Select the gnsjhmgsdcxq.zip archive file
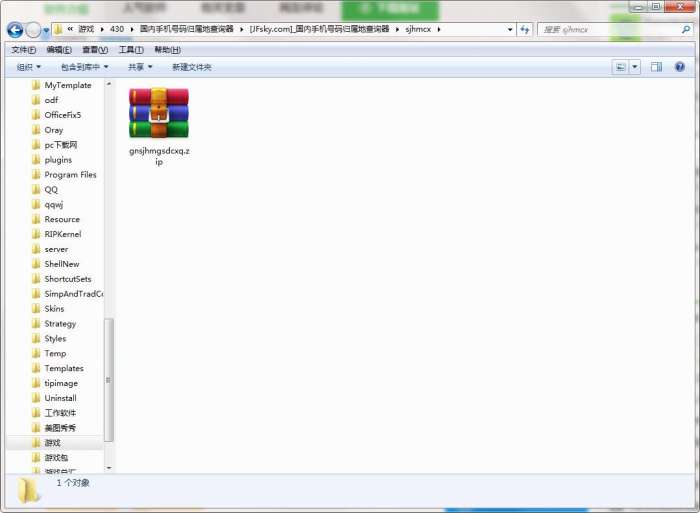 point(159,127)
